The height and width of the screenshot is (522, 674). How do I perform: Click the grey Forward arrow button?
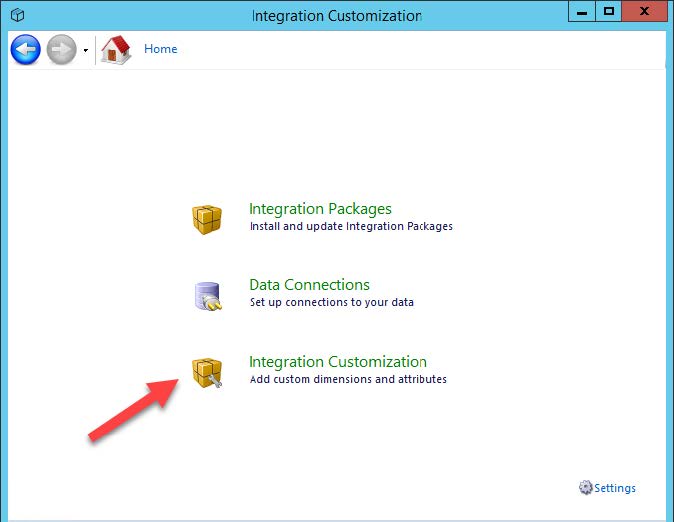point(61,49)
